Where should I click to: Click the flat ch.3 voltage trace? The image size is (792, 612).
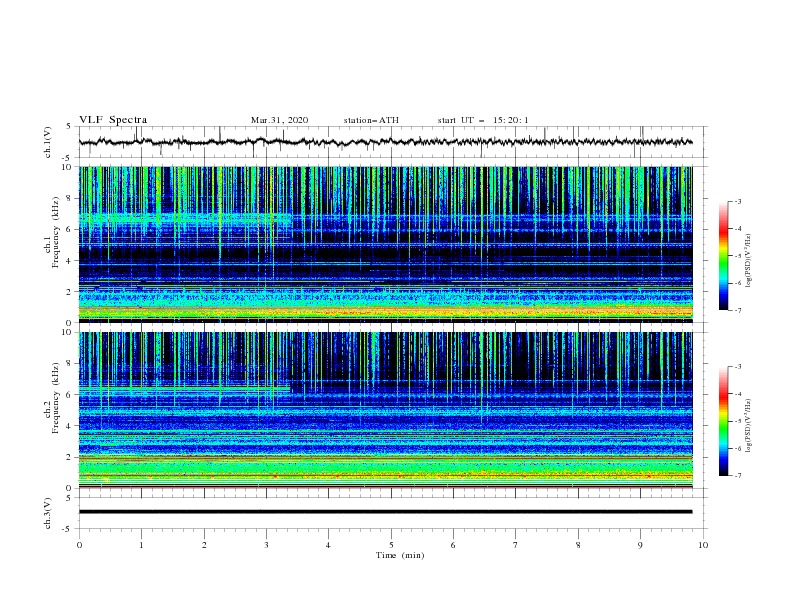(x=385, y=512)
